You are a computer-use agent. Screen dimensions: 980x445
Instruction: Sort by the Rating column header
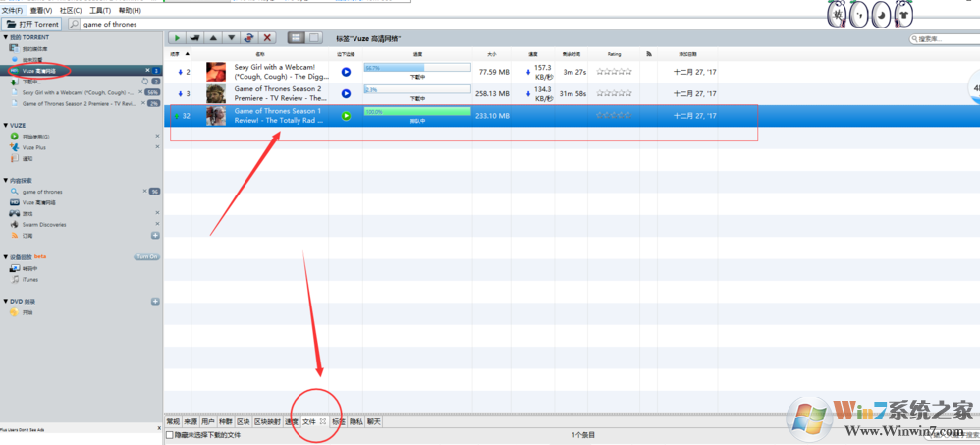tap(614, 54)
